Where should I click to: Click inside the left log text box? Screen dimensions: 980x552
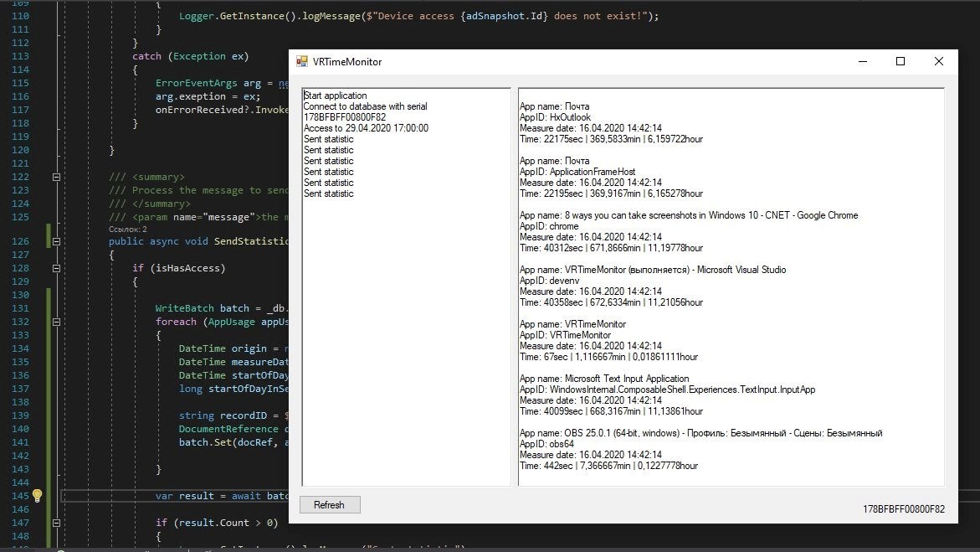406,335
